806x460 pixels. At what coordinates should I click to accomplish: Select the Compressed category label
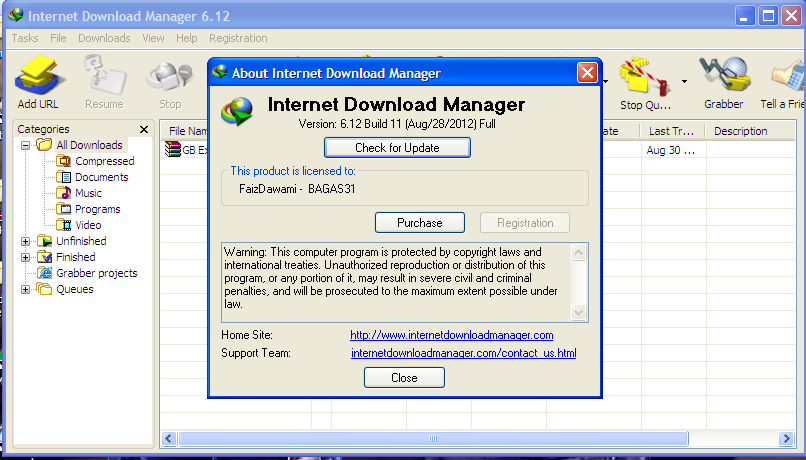click(104, 161)
